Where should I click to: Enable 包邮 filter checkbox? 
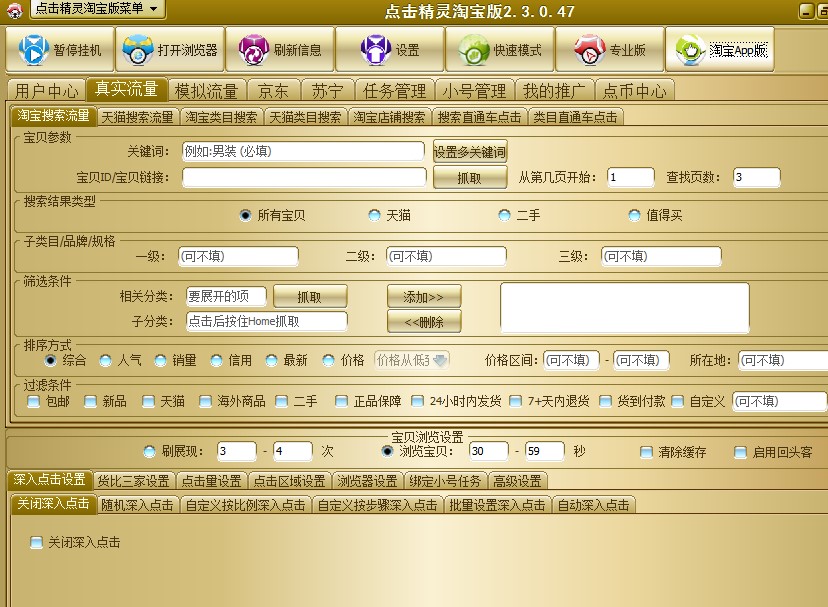click(x=33, y=401)
